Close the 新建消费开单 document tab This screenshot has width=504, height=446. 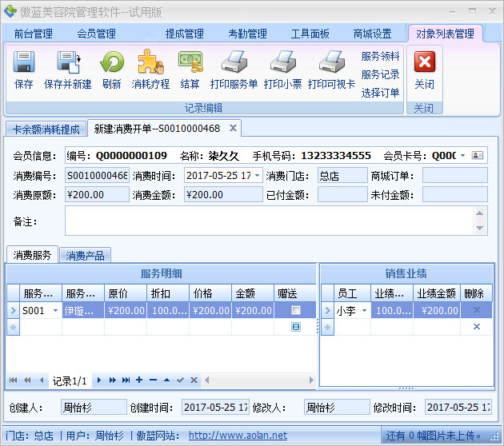click(233, 128)
